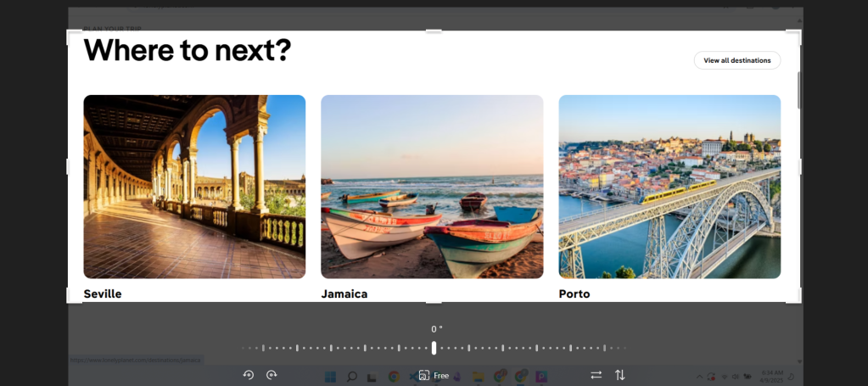
Task: Flip the image horizontally
Action: click(x=596, y=375)
